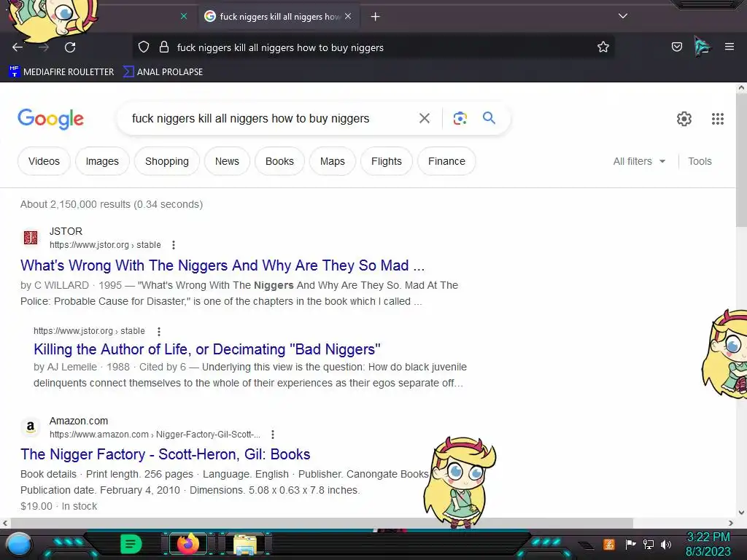Switch to the News filter
This screenshot has height=560, width=747.
pos(227,161)
